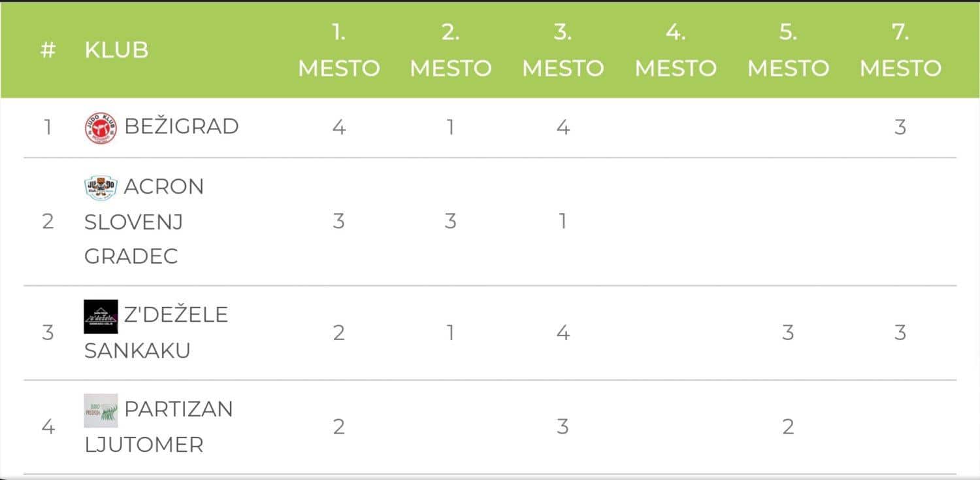The height and width of the screenshot is (480, 980).
Task: Select Bežigrad's 7. mesto count cell
Action: coord(900,127)
